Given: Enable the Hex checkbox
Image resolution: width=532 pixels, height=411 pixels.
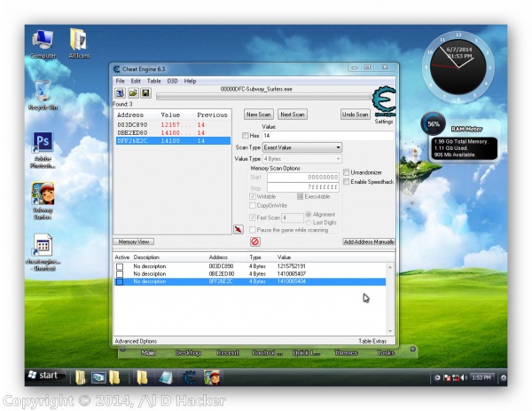Looking at the screenshot, I should coord(246,135).
